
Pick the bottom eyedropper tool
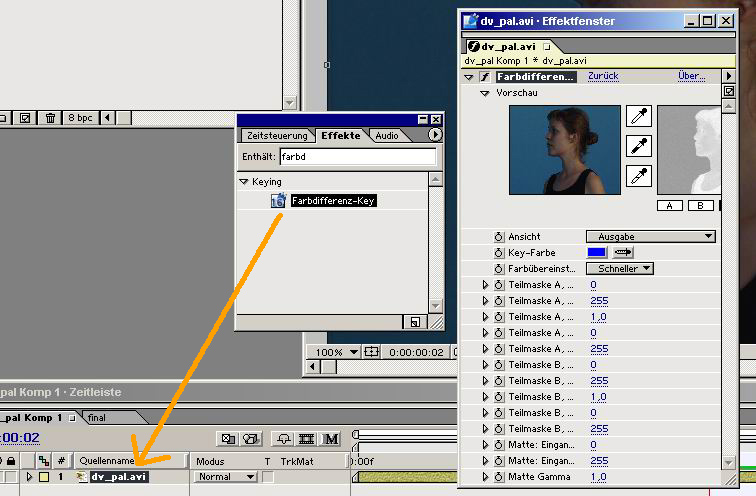click(x=638, y=177)
